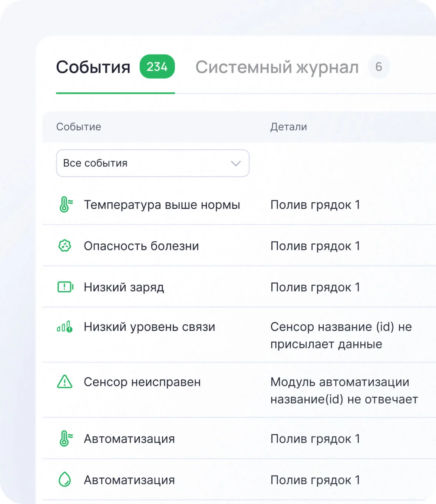This screenshot has width=436, height=504.
Task: Click Полив грядок 1 beside water drop Автоматизация
Action: [x=315, y=480]
